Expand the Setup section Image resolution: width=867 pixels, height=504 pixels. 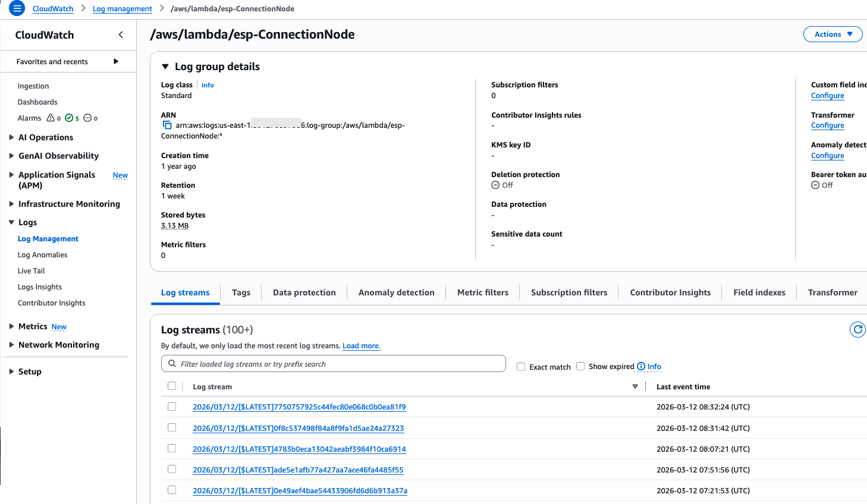pos(11,371)
